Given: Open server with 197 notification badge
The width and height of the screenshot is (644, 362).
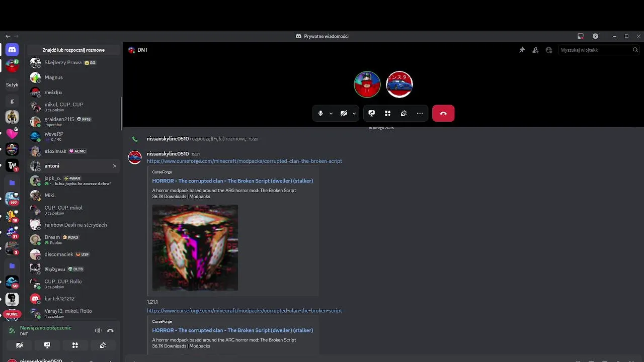Looking at the screenshot, I should point(12,199).
